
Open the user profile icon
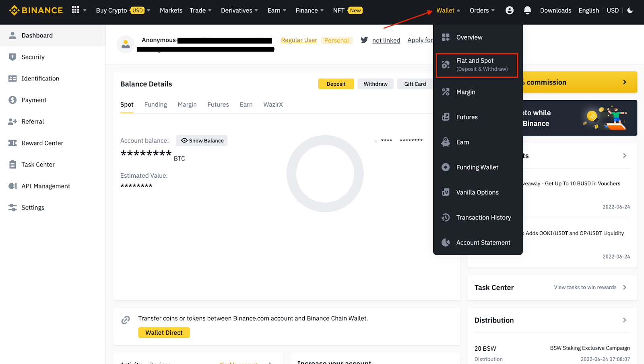510,10
